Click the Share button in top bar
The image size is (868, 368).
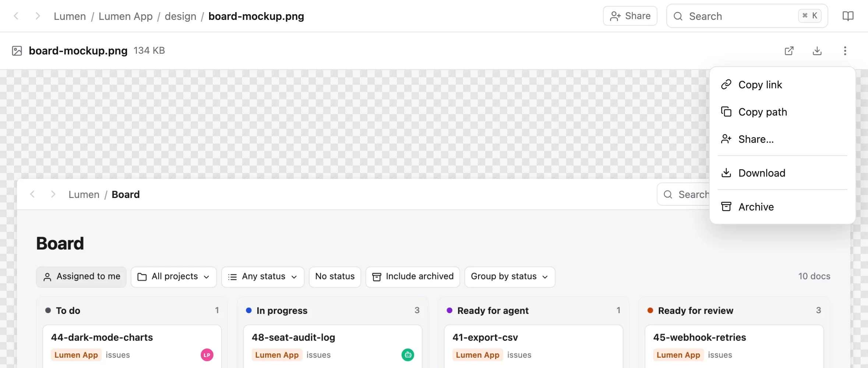coord(630,16)
